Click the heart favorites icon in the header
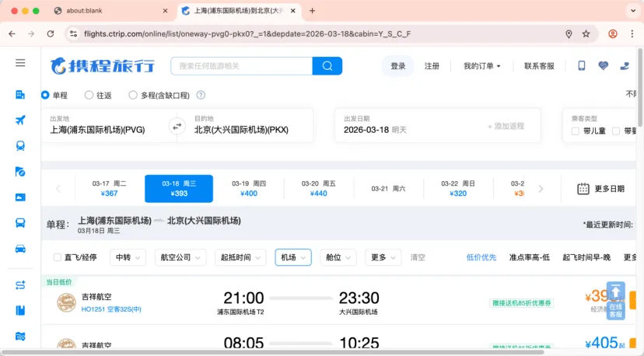Viewport: 644px width, 356px height. click(x=603, y=66)
